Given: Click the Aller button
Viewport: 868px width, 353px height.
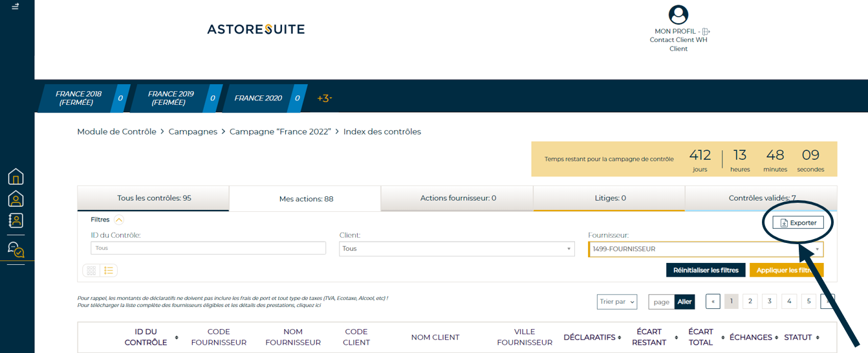Looking at the screenshot, I should (684, 301).
